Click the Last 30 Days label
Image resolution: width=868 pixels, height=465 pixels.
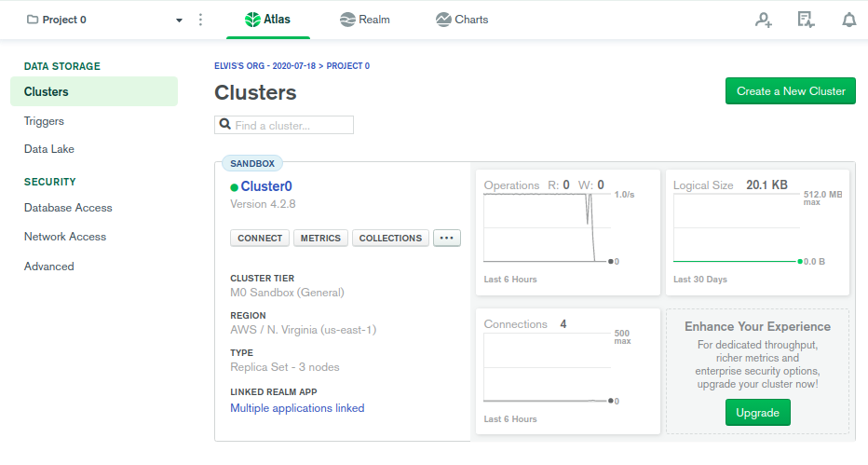pos(699,280)
